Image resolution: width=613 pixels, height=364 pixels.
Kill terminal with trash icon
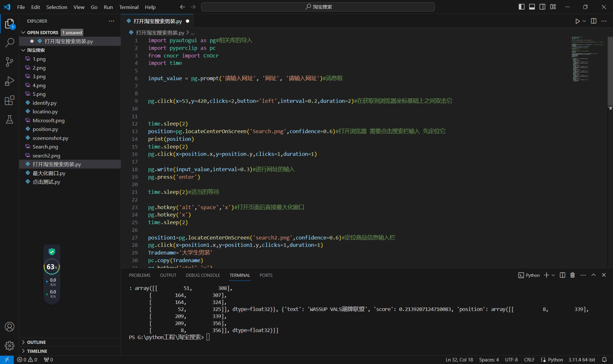572,275
